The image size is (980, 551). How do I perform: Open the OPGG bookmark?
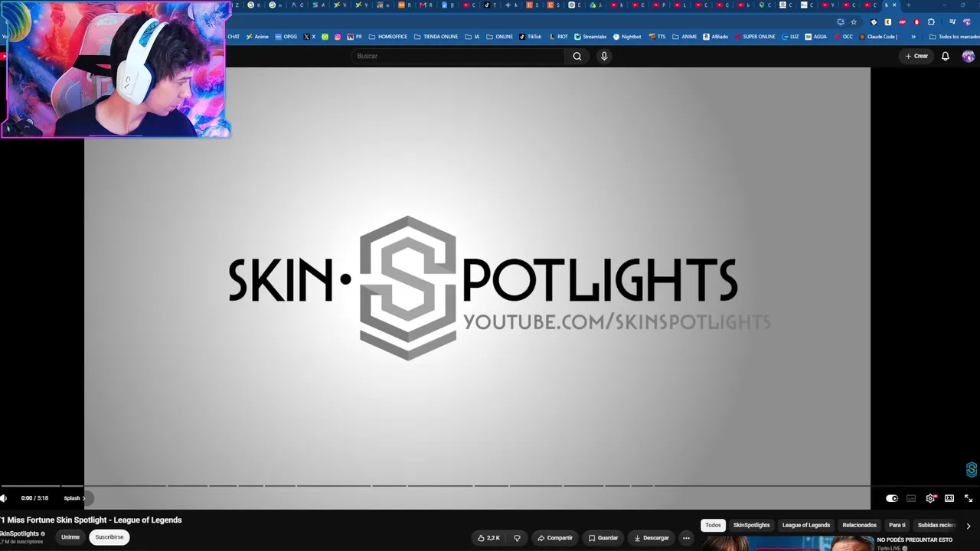(x=286, y=37)
